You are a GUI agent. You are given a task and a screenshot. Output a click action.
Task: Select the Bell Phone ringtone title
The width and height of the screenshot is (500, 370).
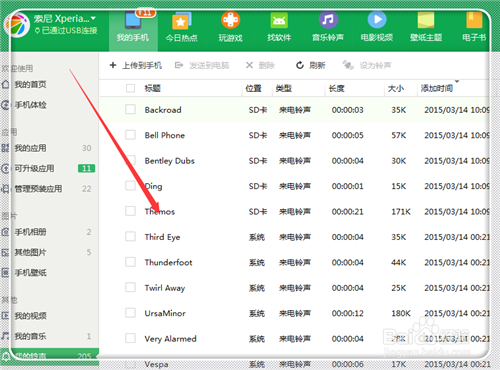165,135
